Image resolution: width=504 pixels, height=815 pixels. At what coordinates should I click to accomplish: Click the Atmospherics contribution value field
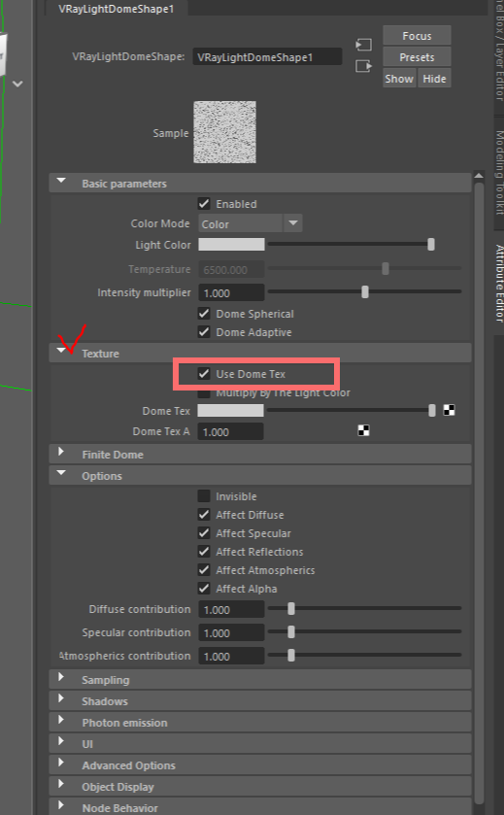point(231,656)
